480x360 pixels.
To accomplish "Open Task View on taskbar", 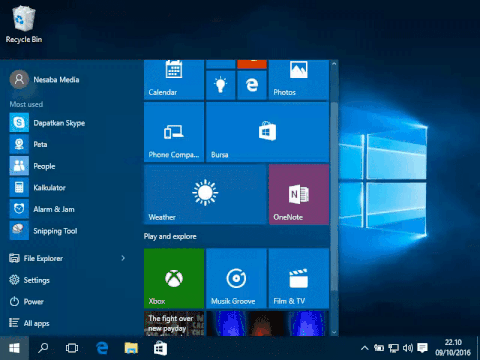I will click(x=72, y=348).
